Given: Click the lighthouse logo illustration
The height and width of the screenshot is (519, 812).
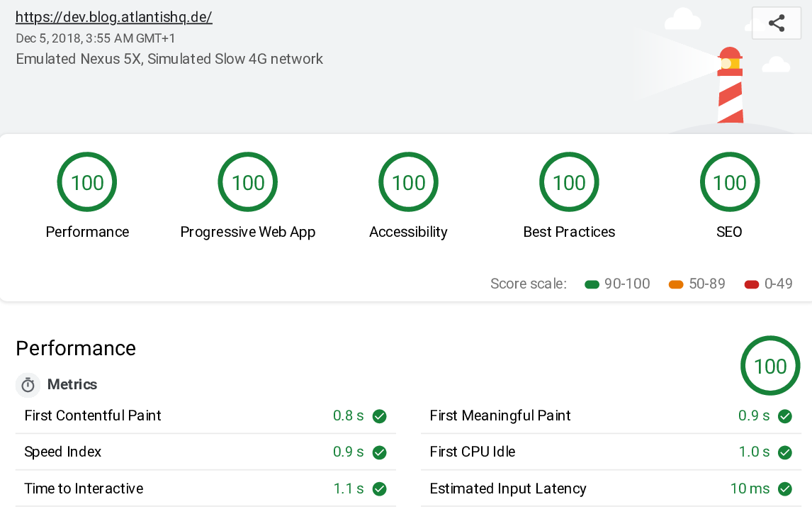Looking at the screenshot, I should (x=729, y=85).
